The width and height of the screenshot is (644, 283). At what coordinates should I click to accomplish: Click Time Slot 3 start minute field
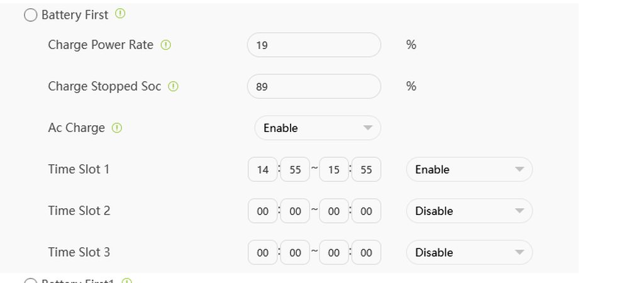point(295,253)
